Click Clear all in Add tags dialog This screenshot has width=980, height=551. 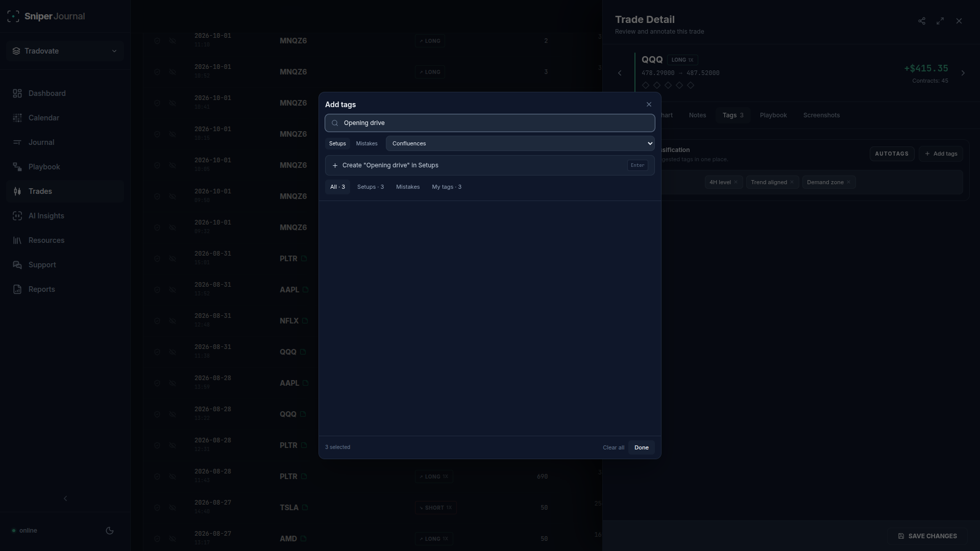614,447
